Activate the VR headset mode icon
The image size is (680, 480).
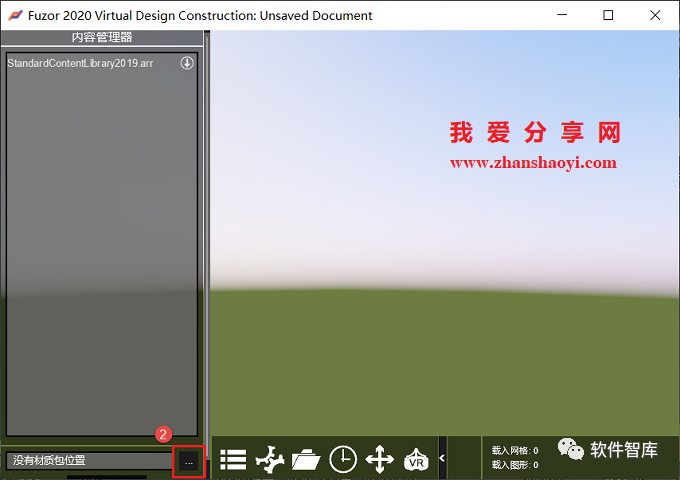pos(416,460)
